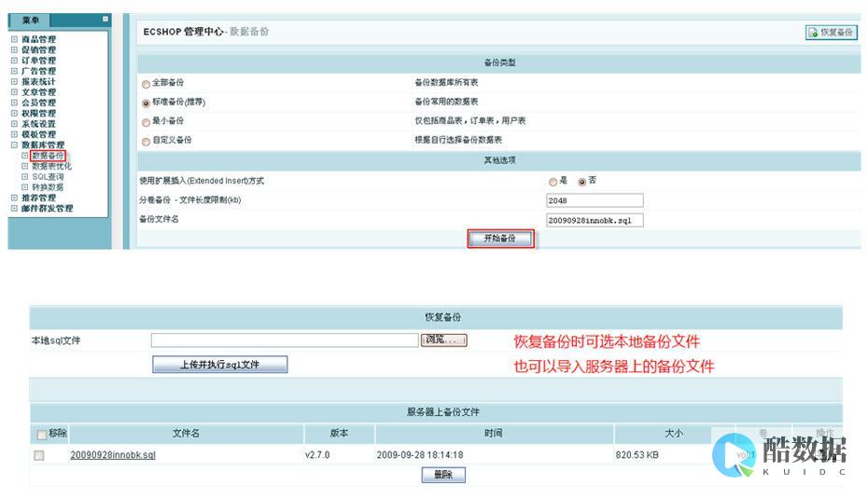Choose the 全部备份 radio button

click(x=146, y=84)
